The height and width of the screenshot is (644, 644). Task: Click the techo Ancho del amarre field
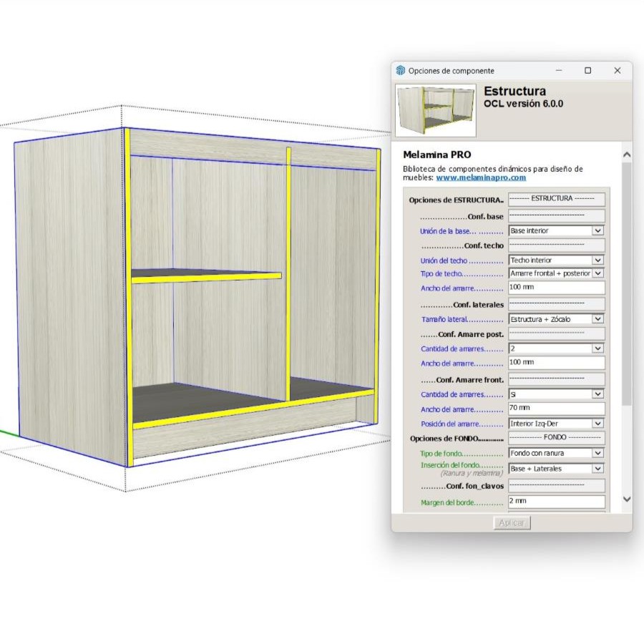click(556, 288)
